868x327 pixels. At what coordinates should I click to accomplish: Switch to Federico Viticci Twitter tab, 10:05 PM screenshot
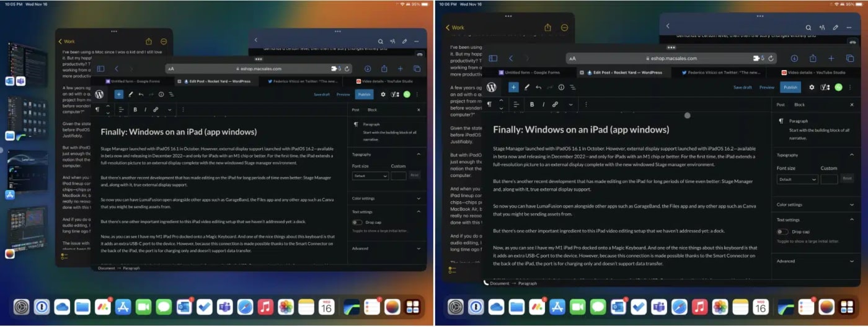[303, 81]
